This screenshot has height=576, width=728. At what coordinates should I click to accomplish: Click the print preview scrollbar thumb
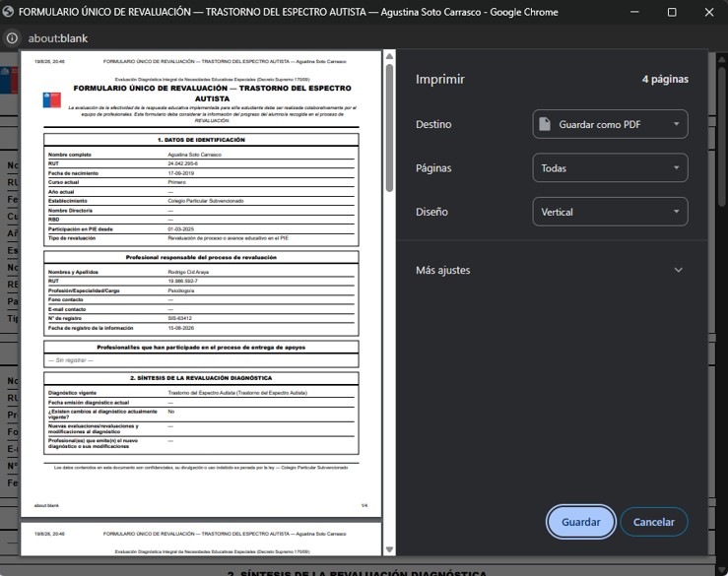389,128
